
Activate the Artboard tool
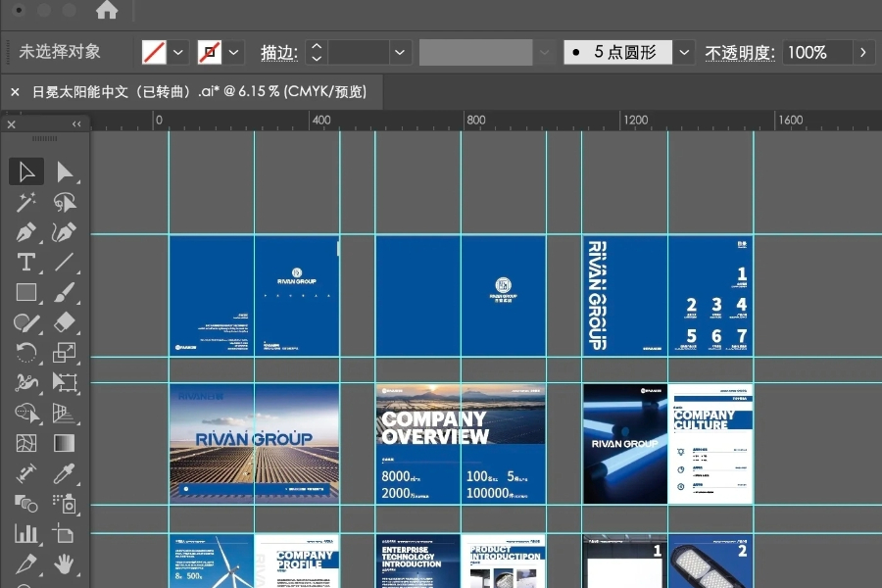[64, 533]
